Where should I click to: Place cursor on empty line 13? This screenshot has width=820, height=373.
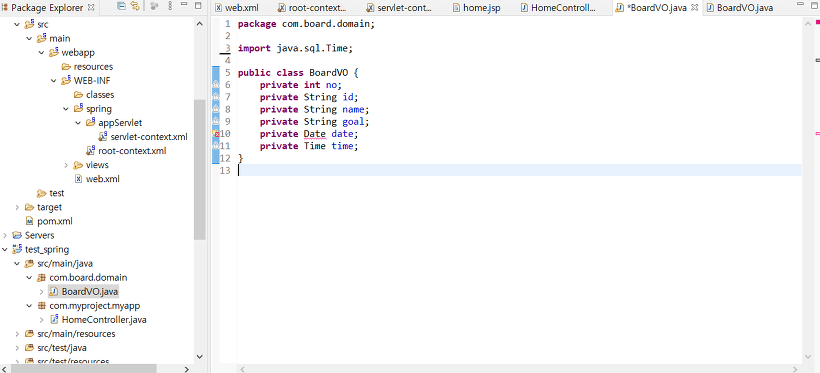(519, 171)
